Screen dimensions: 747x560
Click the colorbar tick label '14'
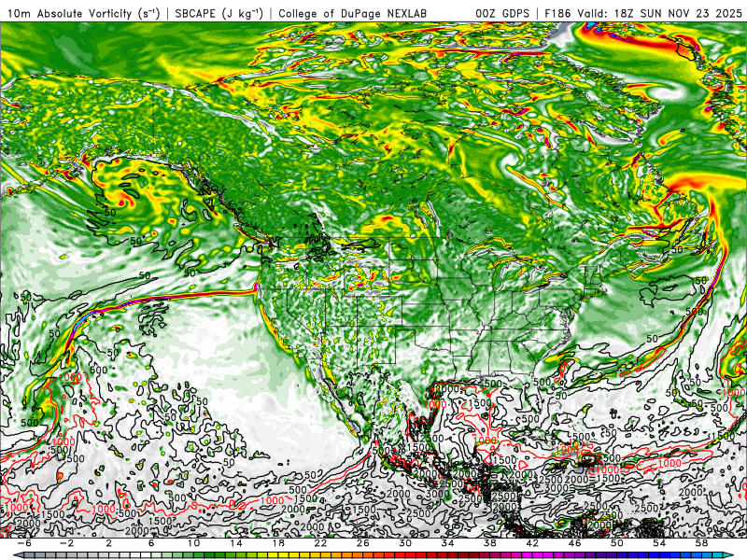[x=236, y=543]
